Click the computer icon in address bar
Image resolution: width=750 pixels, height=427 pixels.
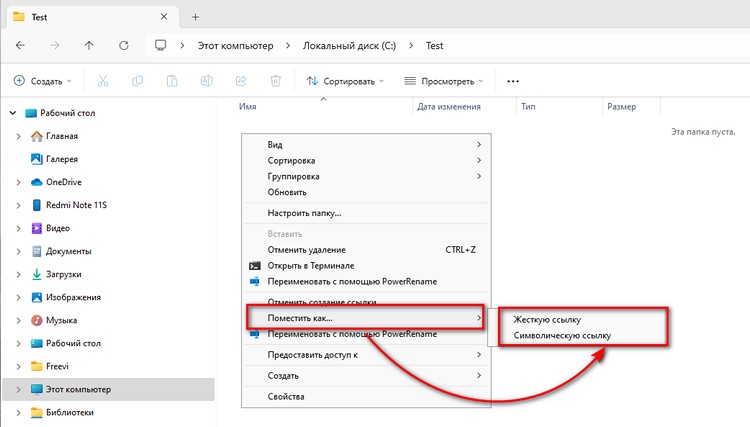161,45
